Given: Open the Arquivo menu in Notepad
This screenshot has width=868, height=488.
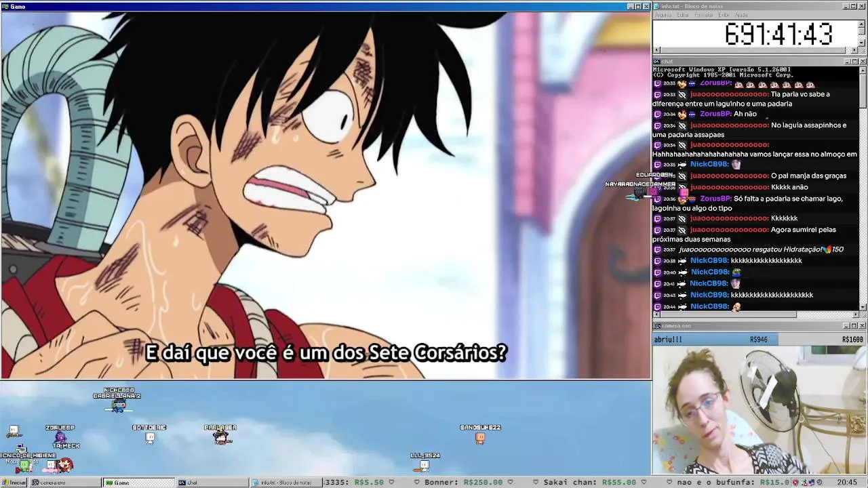Looking at the screenshot, I should pyautogui.click(x=663, y=15).
